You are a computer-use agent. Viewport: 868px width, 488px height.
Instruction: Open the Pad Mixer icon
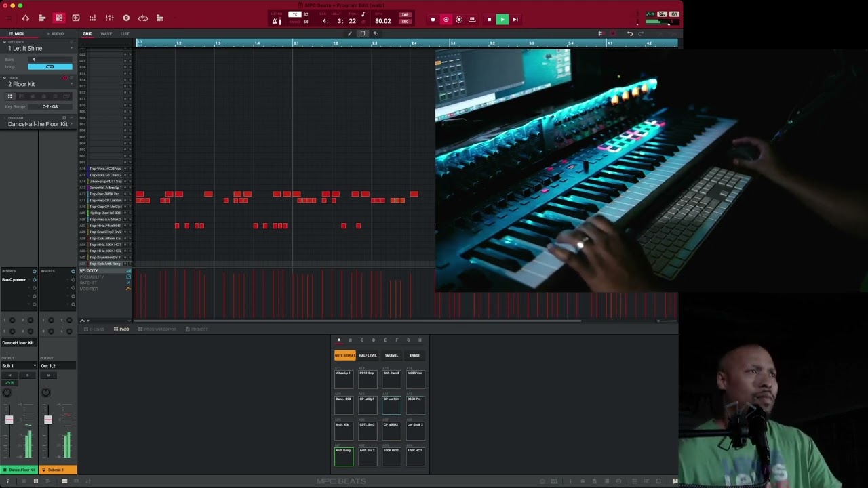93,18
